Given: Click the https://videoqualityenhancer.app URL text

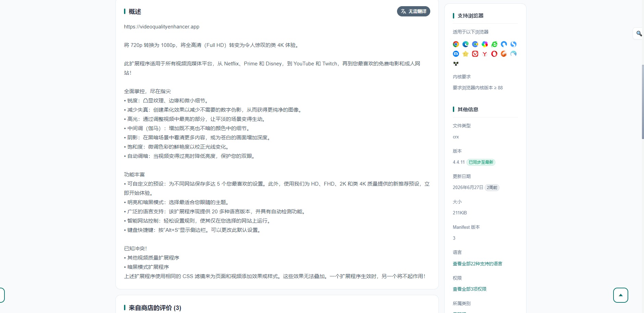Looking at the screenshot, I should pyautogui.click(x=162, y=27).
